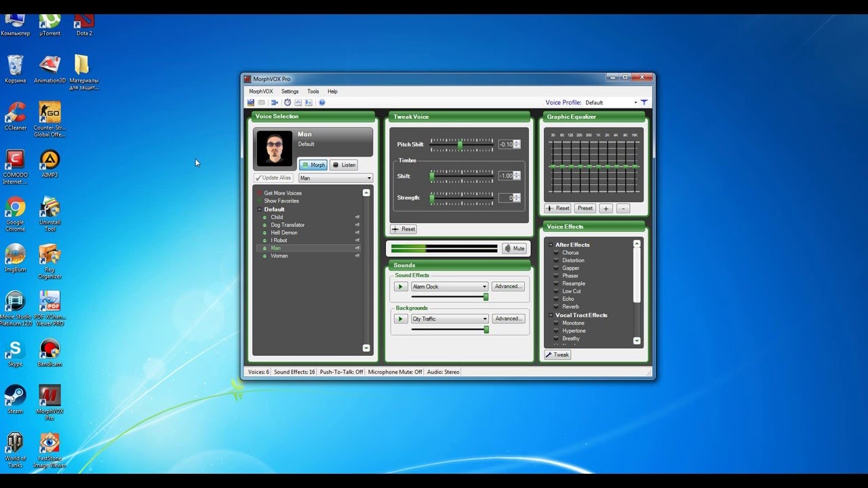
Task: Select the Animation3D desktop icon
Action: (x=50, y=68)
